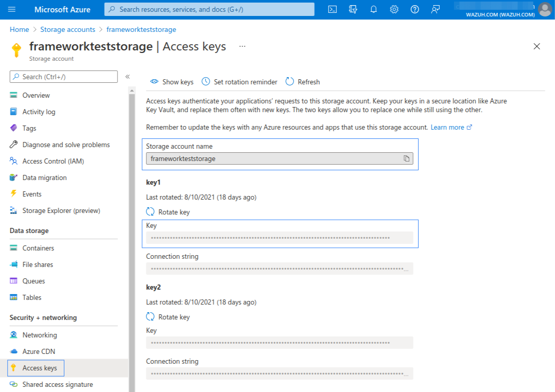Click the Access Control (IAM) icon

13,161
